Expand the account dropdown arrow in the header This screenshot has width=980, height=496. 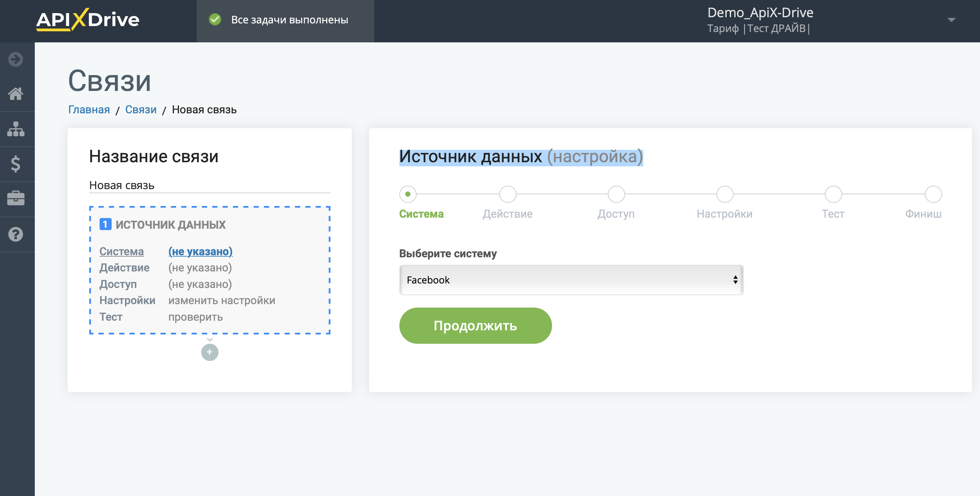(x=951, y=20)
